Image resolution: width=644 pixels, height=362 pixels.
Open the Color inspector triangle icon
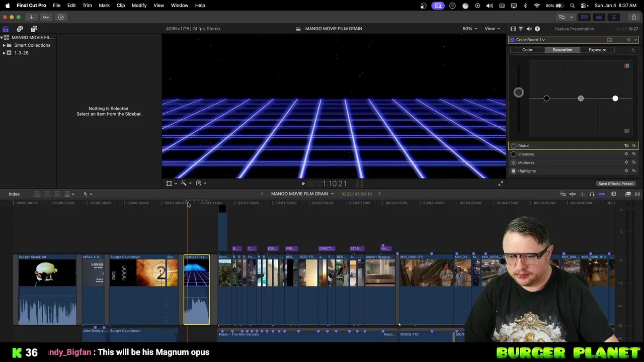pos(521,29)
